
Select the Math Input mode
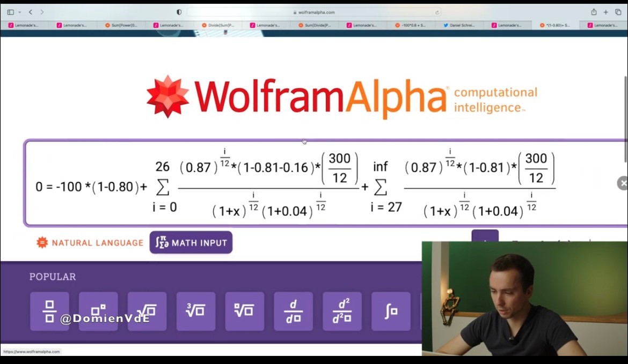pos(191,243)
